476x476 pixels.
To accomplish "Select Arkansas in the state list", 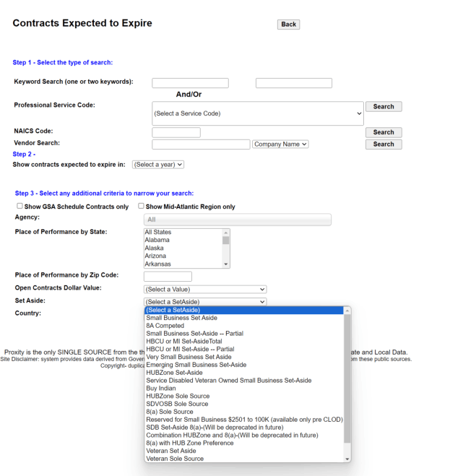I will pos(183,264).
